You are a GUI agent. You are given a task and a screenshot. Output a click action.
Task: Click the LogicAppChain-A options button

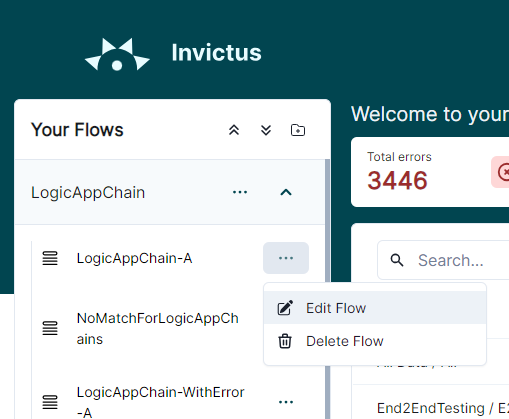point(286,258)
